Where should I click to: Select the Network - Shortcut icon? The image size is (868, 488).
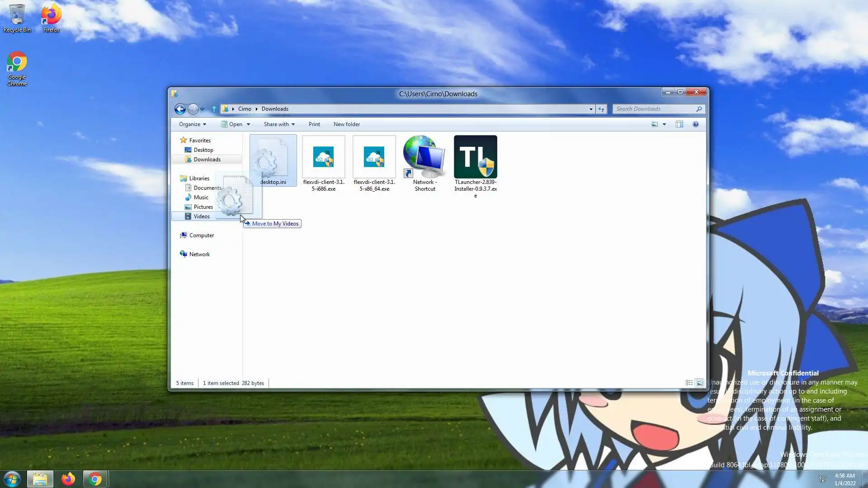(424, 157)
